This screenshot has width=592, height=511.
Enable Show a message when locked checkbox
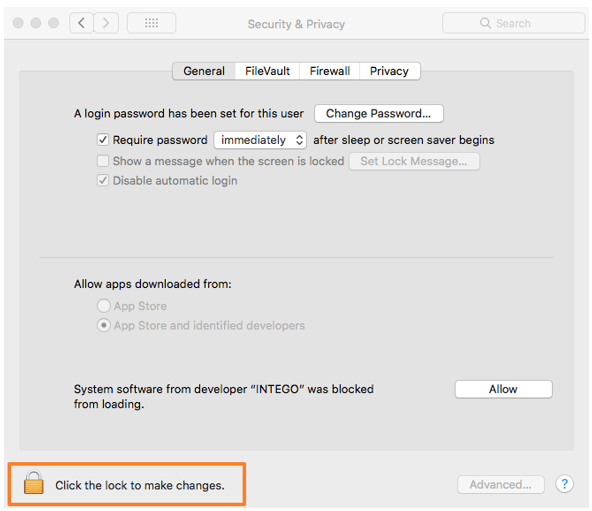pyautogui.click(x=103, y=161)
